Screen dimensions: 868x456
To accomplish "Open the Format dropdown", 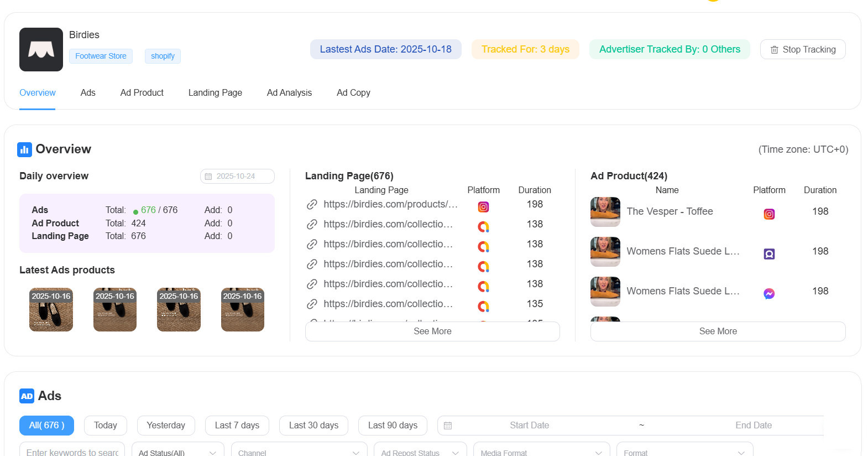I will [x=685, y=452].
